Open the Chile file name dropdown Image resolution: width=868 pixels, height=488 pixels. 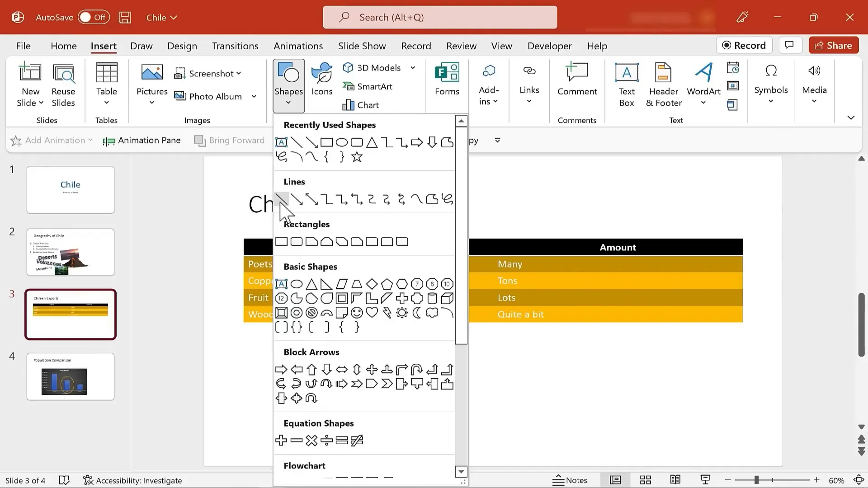click(161, 17)
